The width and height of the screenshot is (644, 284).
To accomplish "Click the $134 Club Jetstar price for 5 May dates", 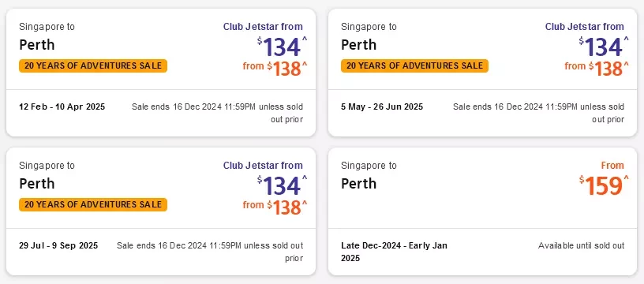I will (x=604, y=47).
